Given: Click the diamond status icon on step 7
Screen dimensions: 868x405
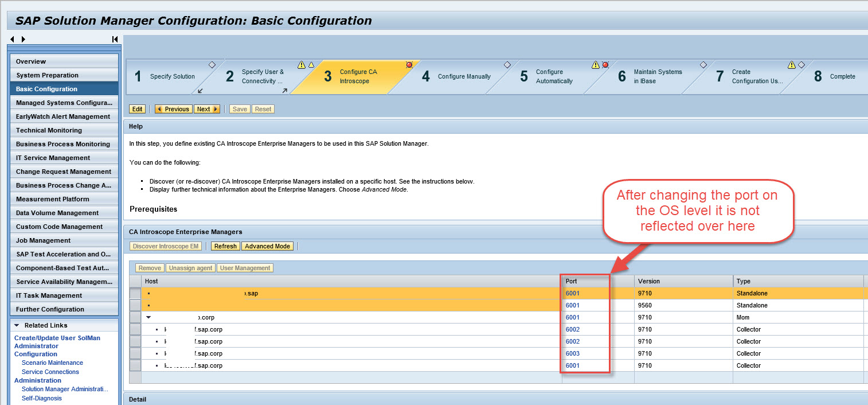Looking at the screenshot, I should 801,65.
